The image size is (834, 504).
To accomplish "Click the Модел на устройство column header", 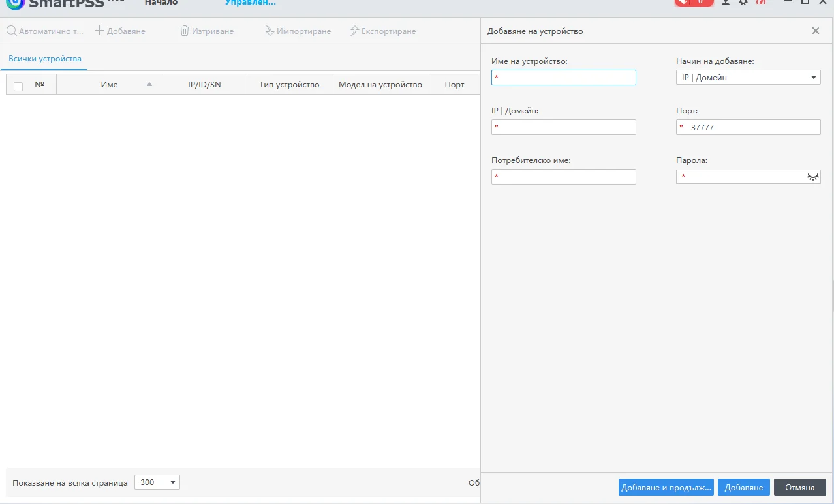I will [x=380, y=85].
